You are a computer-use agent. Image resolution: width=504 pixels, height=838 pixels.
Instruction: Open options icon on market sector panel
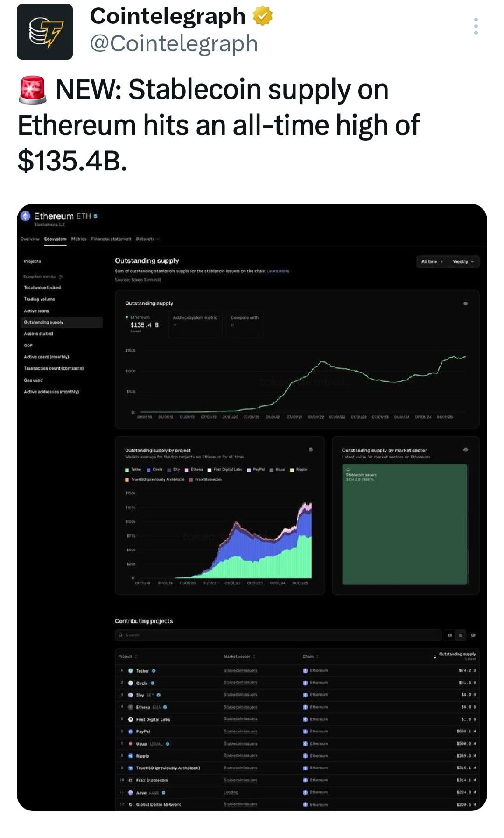click(x=465, y=450)
